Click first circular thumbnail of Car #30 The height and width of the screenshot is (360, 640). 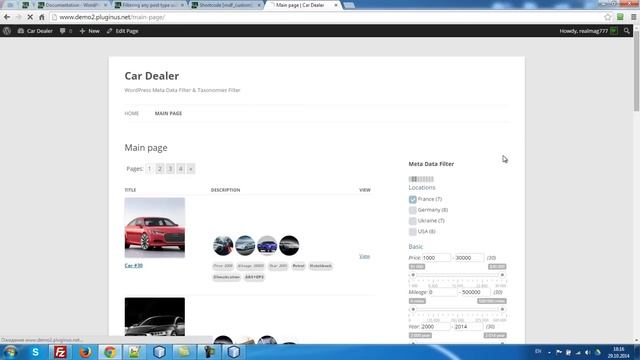tap(223, 246)
